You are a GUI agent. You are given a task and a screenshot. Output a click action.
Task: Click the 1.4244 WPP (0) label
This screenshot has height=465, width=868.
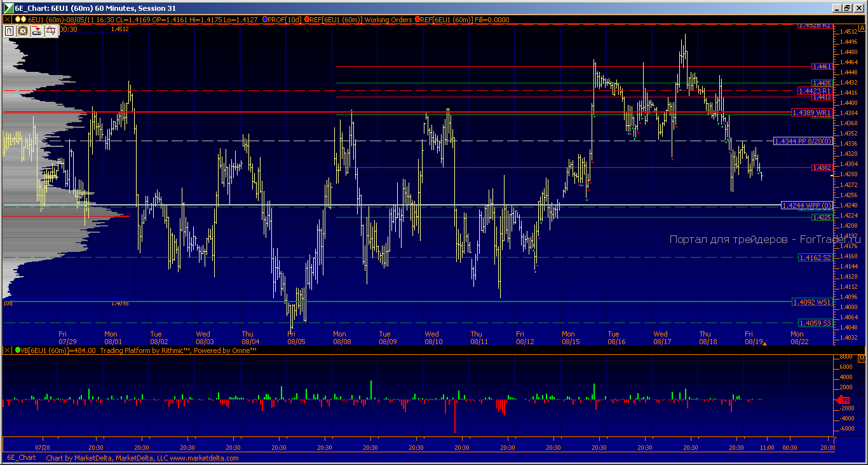point(806,205)
